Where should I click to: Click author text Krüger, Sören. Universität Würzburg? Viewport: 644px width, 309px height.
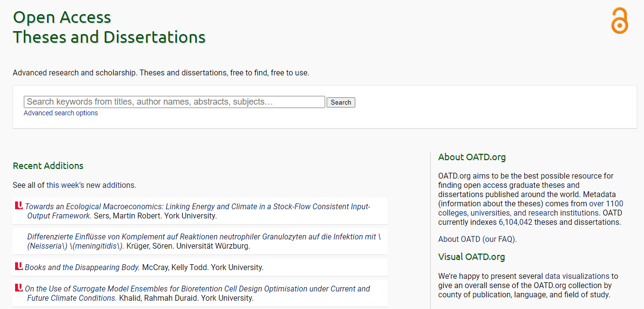[188, 246]
